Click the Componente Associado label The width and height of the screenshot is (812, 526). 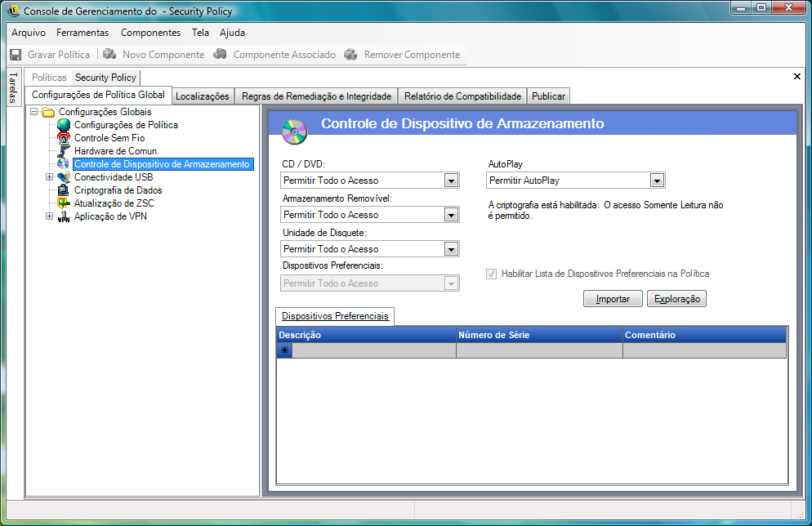(x=284, y=55)
